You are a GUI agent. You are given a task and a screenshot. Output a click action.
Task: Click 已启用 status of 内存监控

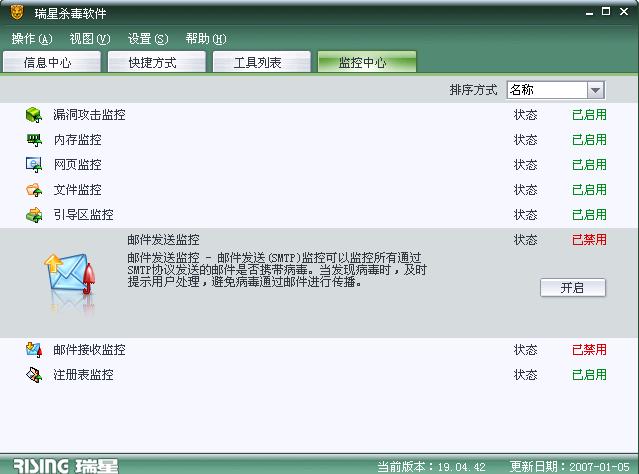coord(589,140)
